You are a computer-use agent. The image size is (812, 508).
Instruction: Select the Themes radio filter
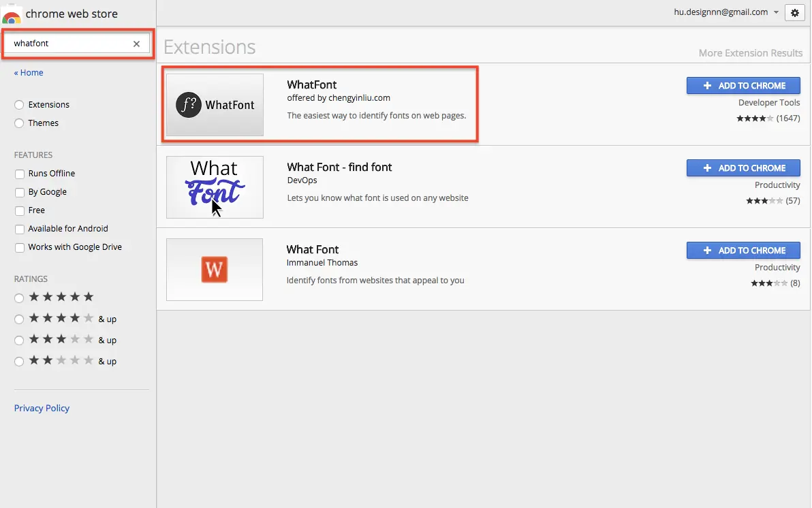tap(19, 123)
